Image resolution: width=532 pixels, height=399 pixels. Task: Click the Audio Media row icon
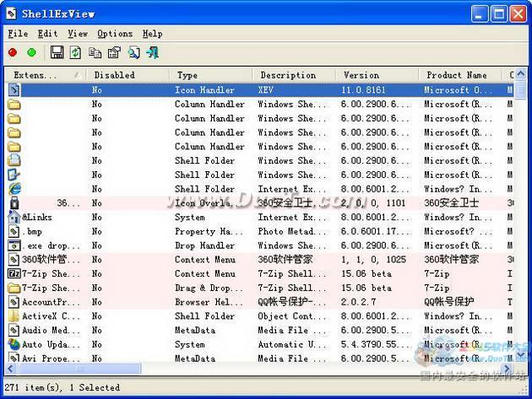14,330
